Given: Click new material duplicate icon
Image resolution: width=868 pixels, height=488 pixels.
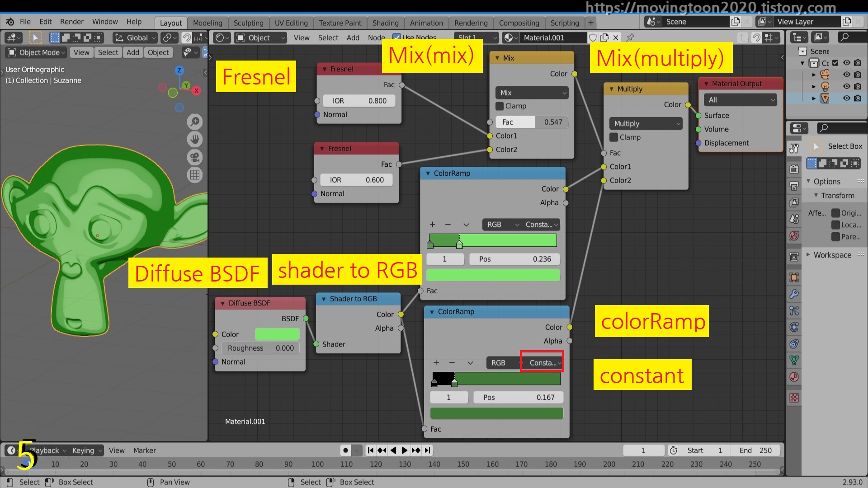Looking at the screenshot, I should 604,38.
